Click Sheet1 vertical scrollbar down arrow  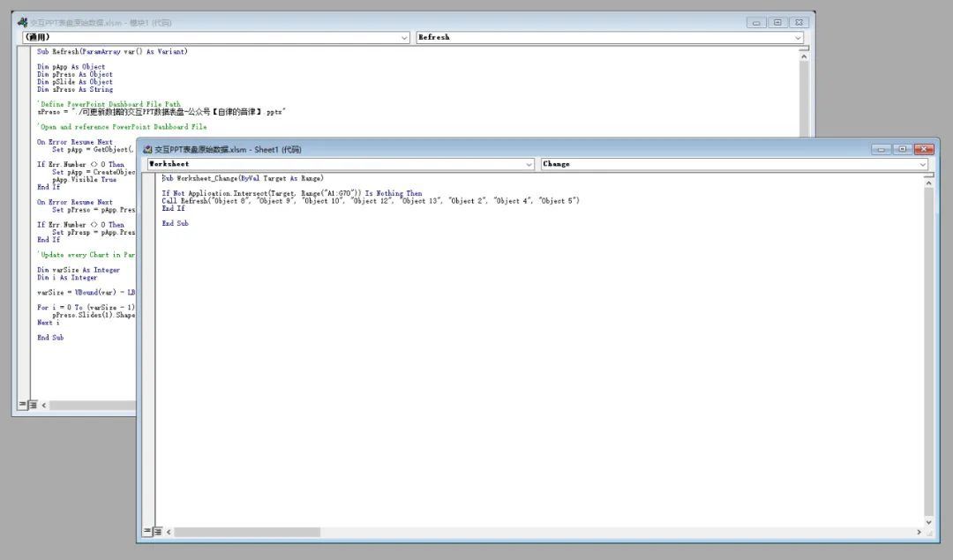[x=927, y=521]
